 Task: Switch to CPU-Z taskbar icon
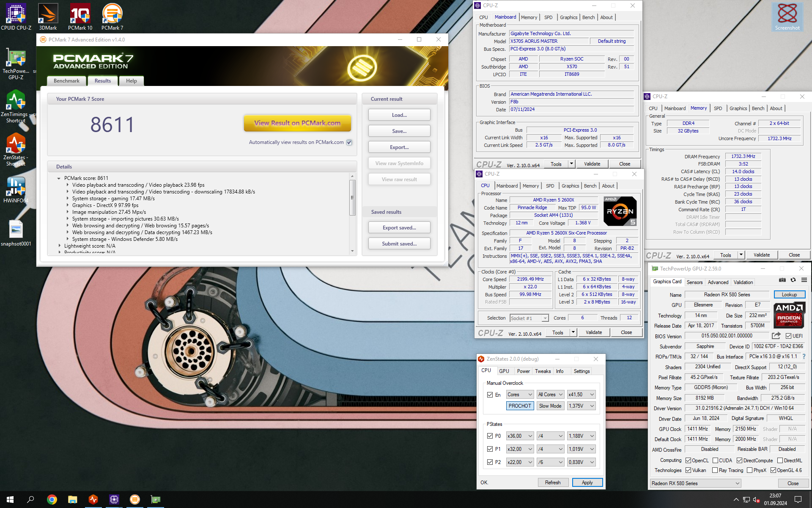114,500
